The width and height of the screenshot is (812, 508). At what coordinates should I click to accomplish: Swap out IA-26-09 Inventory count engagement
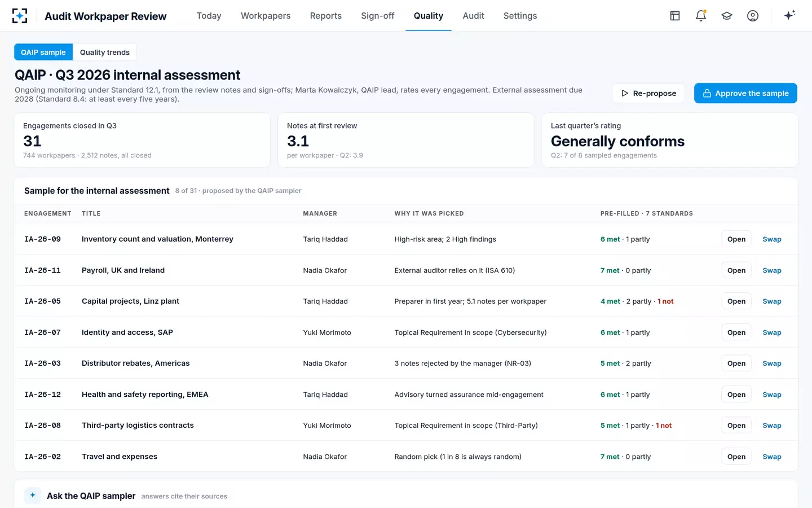coord(772,239)
